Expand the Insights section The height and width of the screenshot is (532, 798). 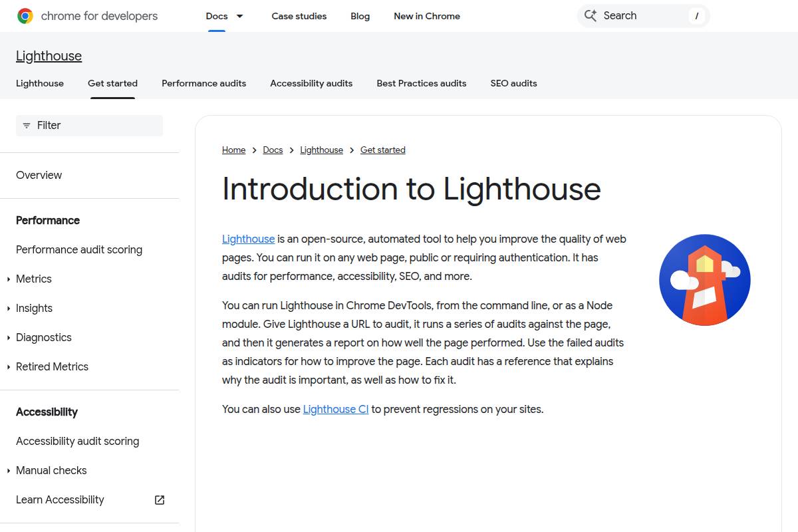(8, 308)
